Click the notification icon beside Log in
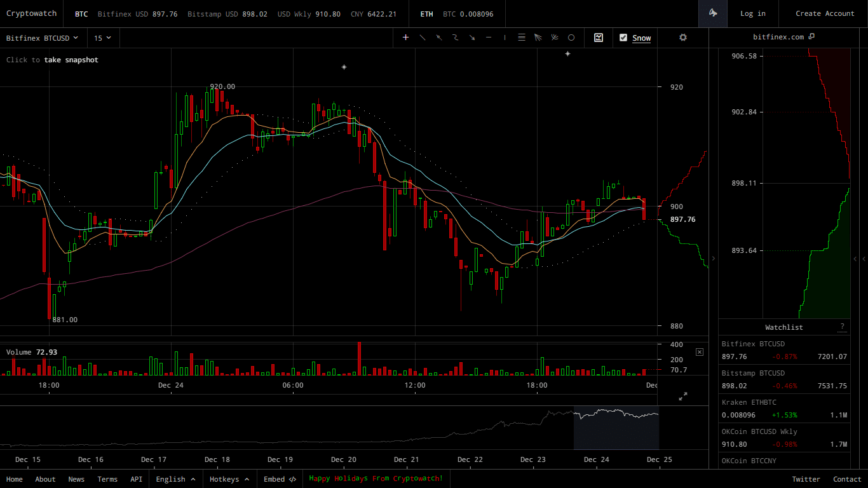868x488 pixels. point(713,13)
